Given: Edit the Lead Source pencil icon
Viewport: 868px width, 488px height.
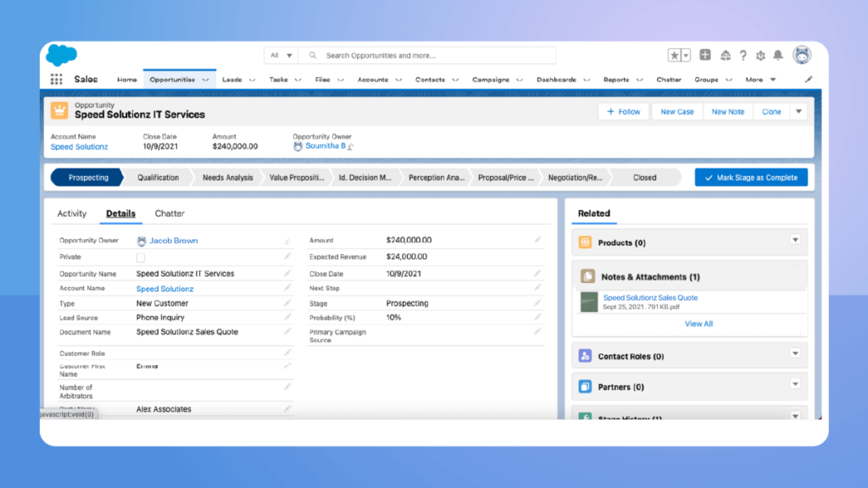Looking at the screenshot, I should pyautogui.click(x=287, y=317).
